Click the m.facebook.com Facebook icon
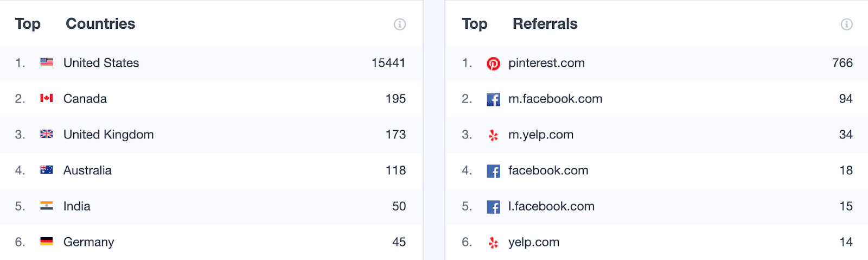The width and height of the screenshot is (868, 260). click(x=493, y=99)
